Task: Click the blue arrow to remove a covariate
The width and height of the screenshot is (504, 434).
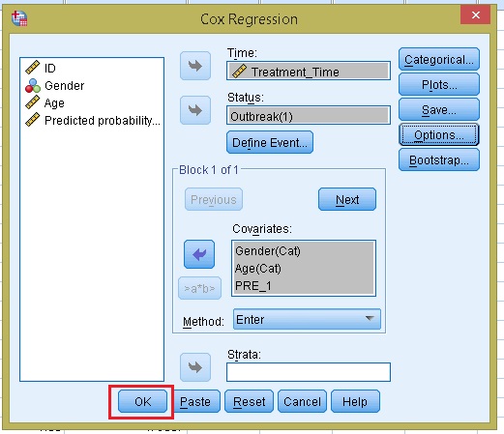Action: pos(199,254)
